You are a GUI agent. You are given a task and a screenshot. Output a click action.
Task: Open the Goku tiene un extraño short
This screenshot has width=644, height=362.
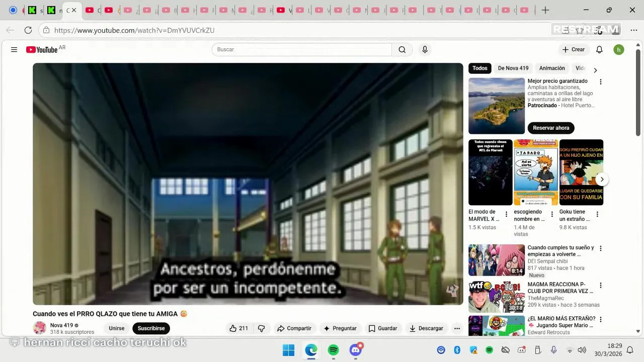(581, 172)
